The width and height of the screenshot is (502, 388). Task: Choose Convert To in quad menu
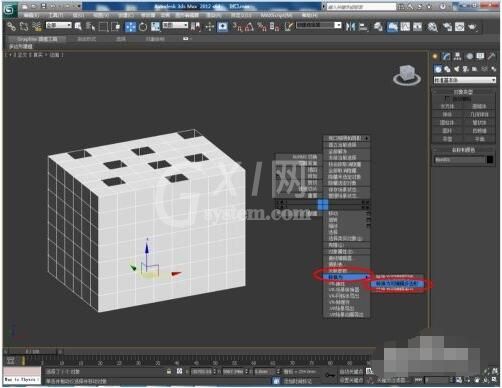(x=347, y=277)
